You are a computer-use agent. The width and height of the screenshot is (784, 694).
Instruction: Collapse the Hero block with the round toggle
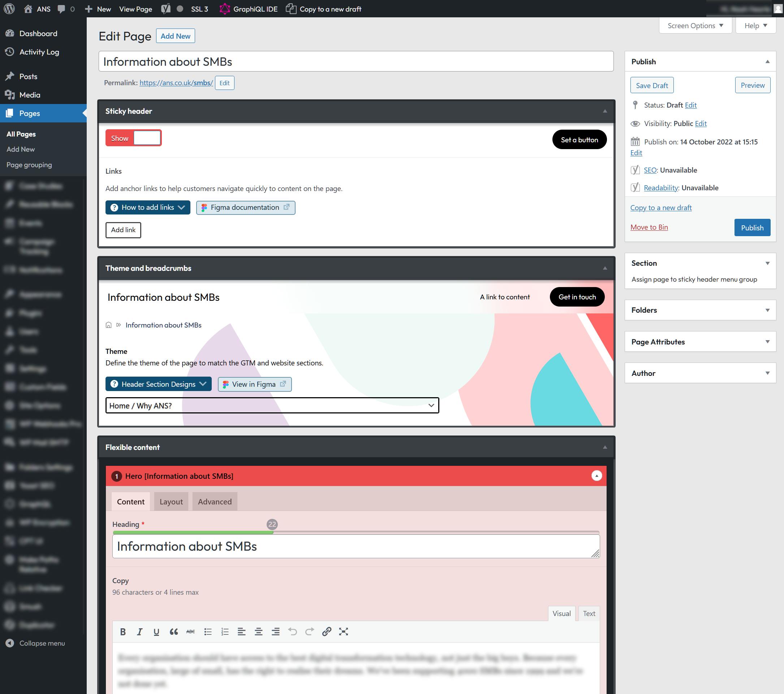coord(596,476)
